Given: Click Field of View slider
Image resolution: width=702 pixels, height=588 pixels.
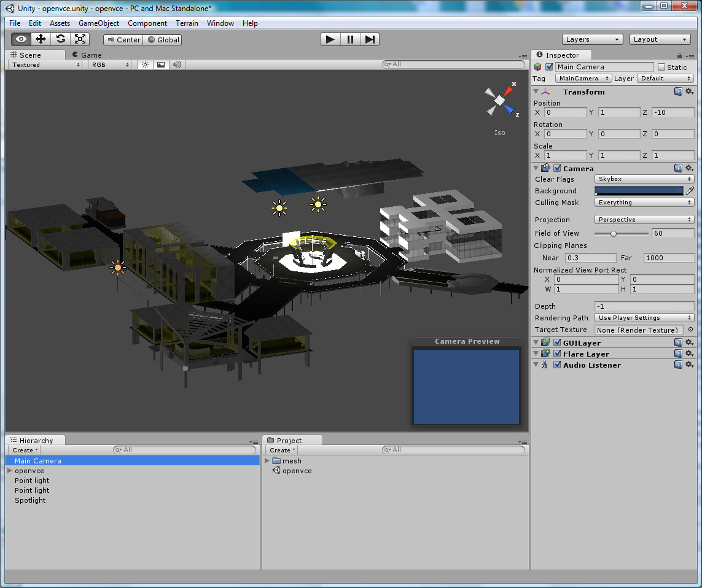Looking at the screenshot, I should pos(621,234).
